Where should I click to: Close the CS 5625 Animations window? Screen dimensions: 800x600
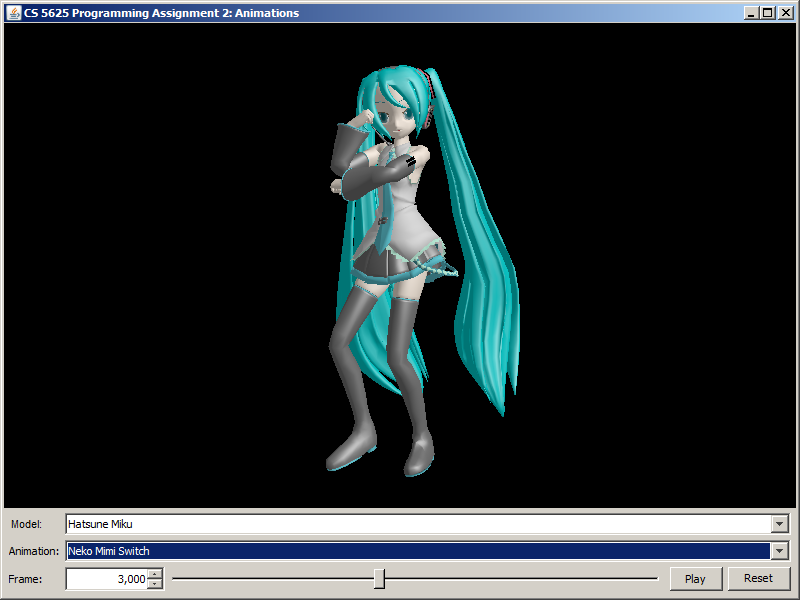click(x=784, y=13)
